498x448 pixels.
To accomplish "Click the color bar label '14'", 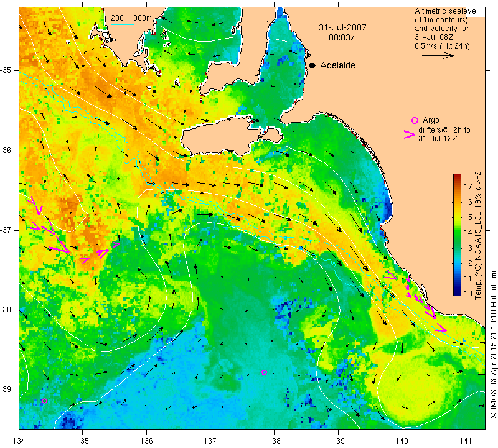I will pos(468,233).
